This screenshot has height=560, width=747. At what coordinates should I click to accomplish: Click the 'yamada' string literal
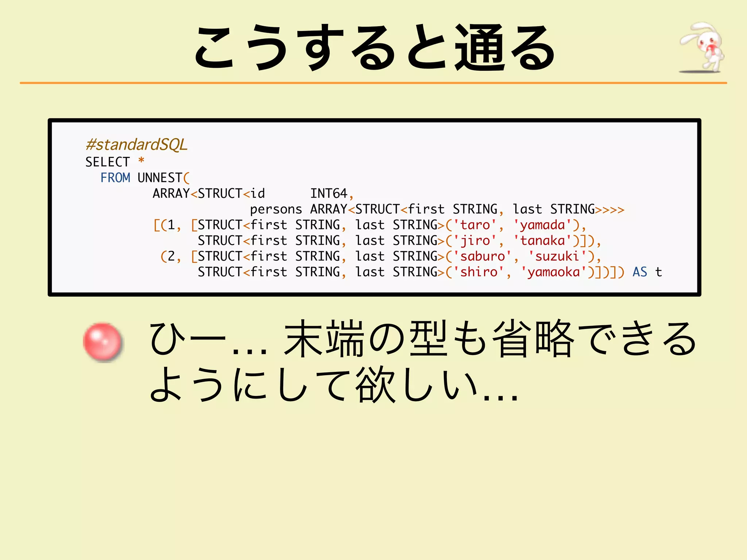542,225
